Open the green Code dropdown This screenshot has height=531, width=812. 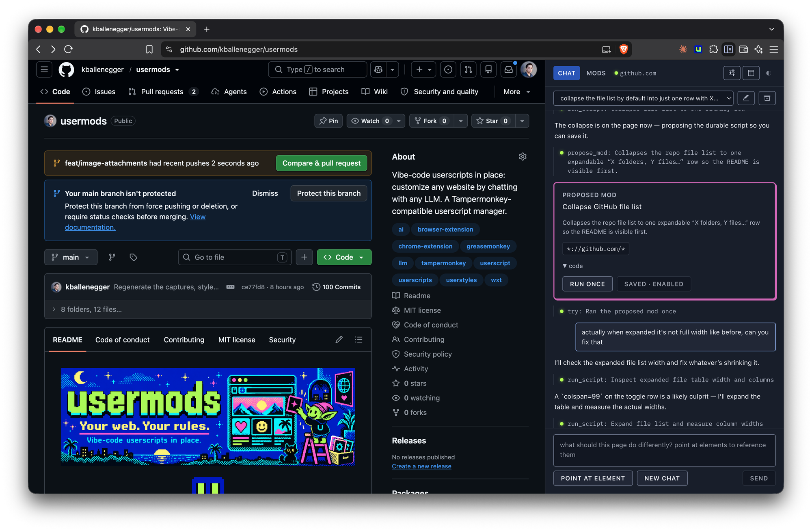click(x=344, y=257)
